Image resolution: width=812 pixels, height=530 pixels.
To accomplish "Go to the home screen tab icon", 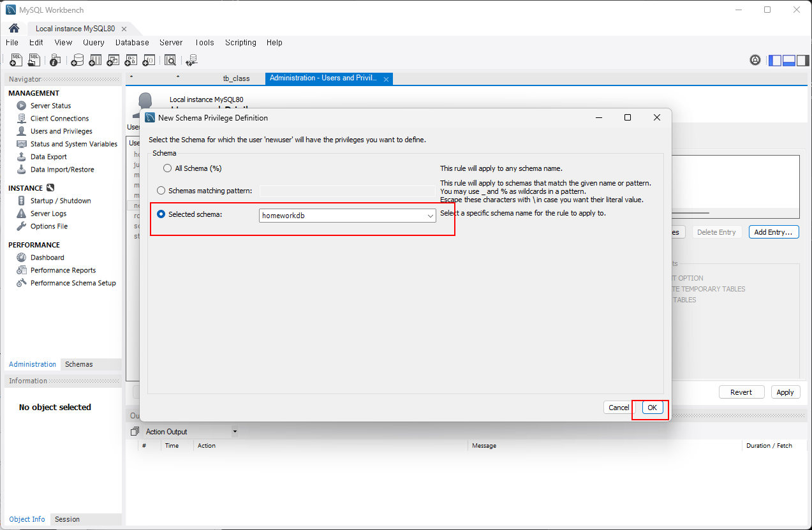I will tap(14, 29).
